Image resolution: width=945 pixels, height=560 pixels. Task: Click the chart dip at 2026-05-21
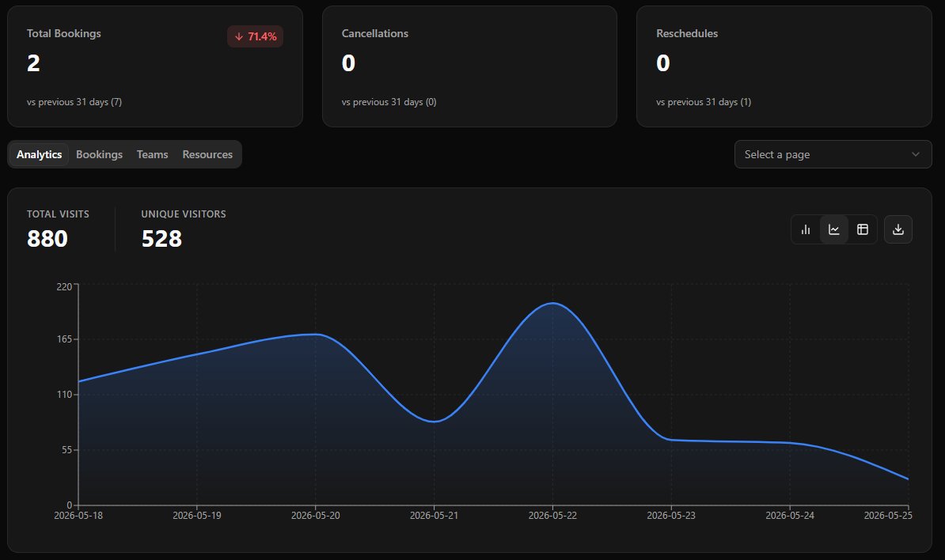(434, 422)
